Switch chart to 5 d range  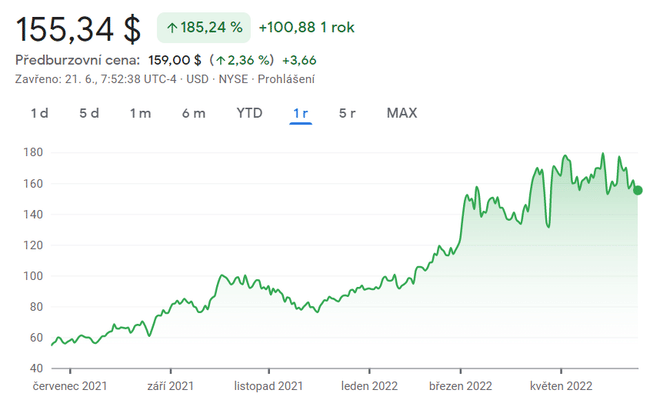click(x=89, y=113)
